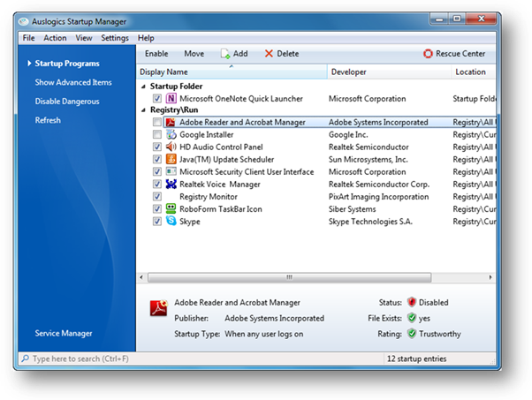Click the Skype icon in the list
The height and width of the screenshot is (400, 532).
click(171, 221)
